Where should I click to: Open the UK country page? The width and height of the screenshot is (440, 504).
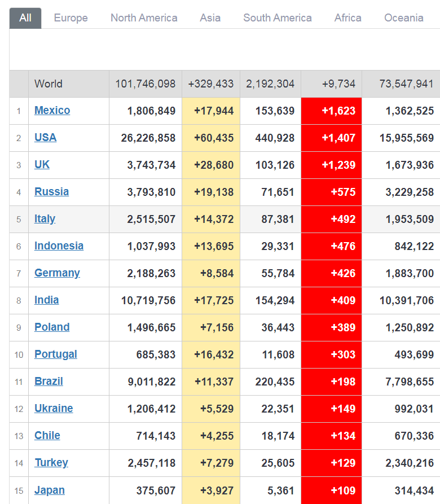click(x=42, y=165)
